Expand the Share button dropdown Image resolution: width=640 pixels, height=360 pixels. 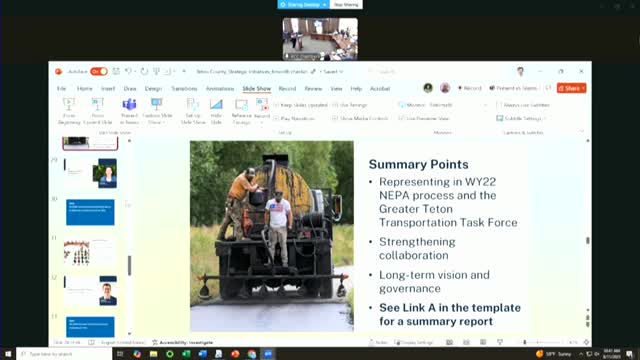pos(583,88)
